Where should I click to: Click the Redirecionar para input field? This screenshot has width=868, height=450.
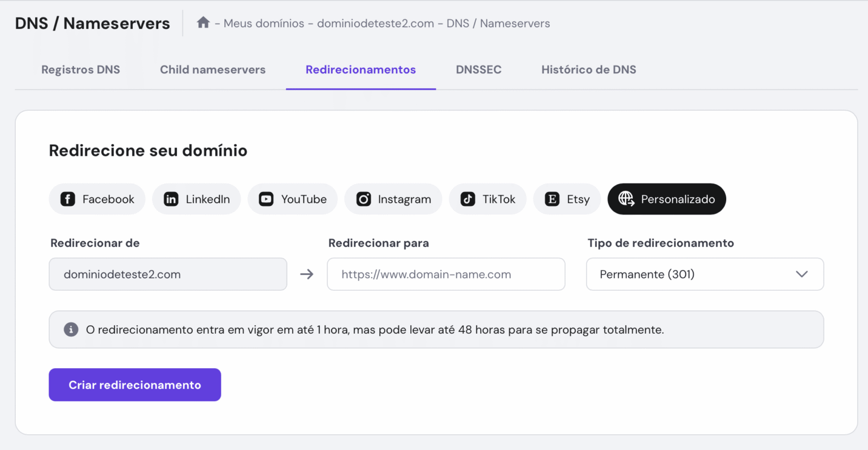[446, 274]
